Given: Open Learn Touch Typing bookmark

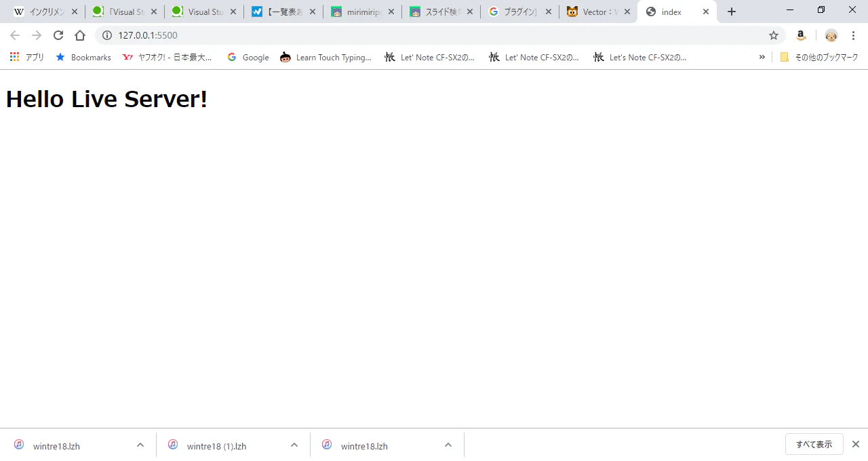Looking at the screenshot, I should coord(325,58).
